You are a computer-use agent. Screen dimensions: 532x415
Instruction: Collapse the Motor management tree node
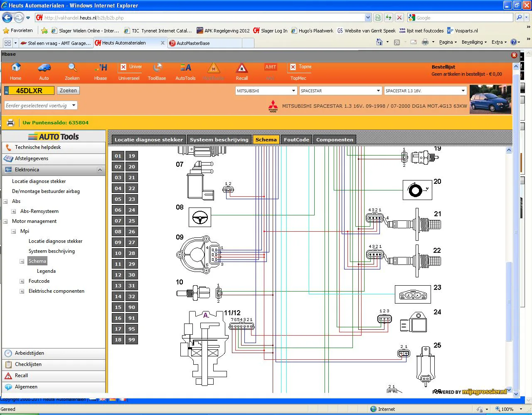coord(5,222)
